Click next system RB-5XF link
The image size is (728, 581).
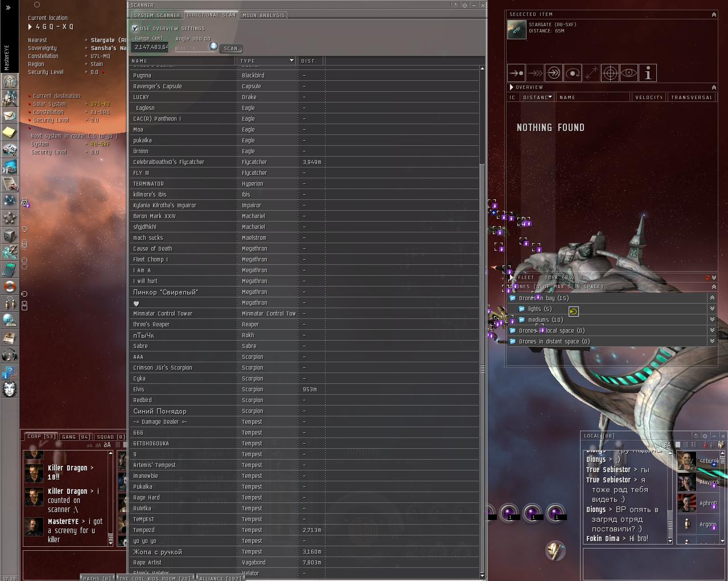pos(100,144)
